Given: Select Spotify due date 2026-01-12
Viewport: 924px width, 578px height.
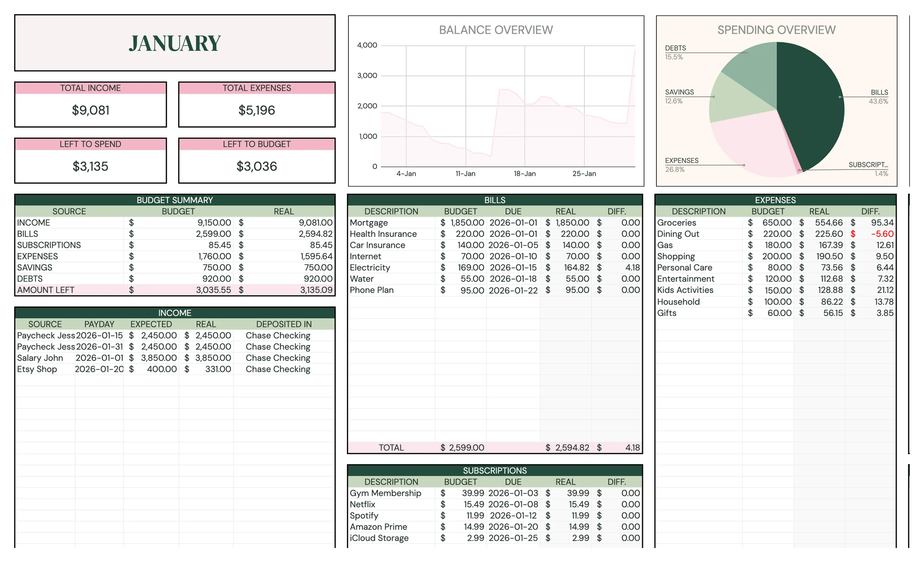Looking at the screenshot, I should (513, 516).
